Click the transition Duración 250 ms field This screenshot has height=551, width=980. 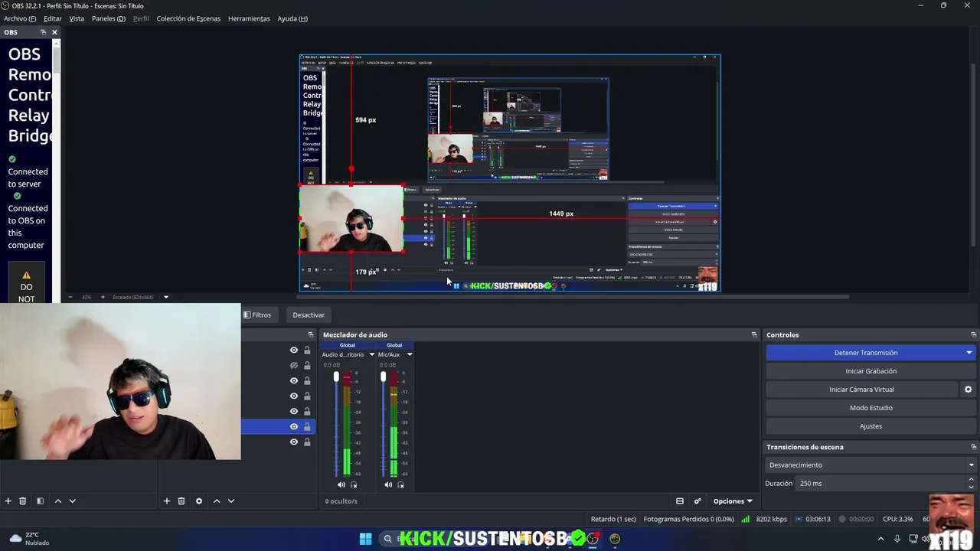880,484
